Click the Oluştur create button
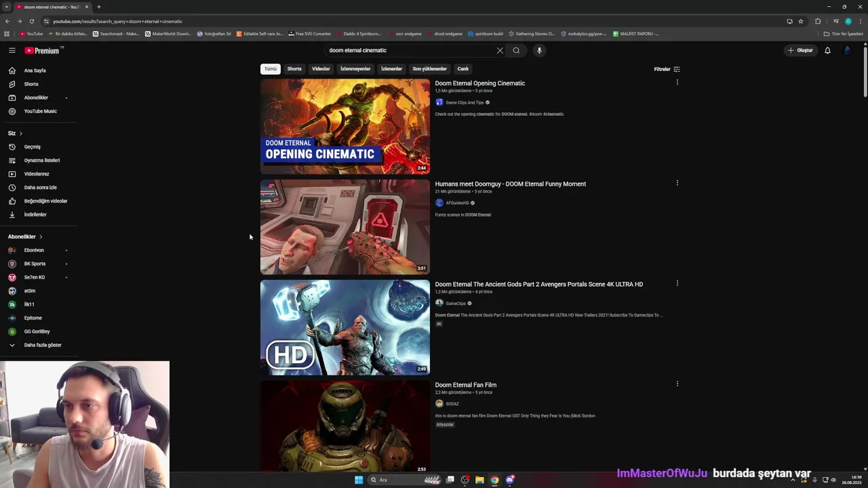Viewport: 868px width, 488px height. click(800, 50)
